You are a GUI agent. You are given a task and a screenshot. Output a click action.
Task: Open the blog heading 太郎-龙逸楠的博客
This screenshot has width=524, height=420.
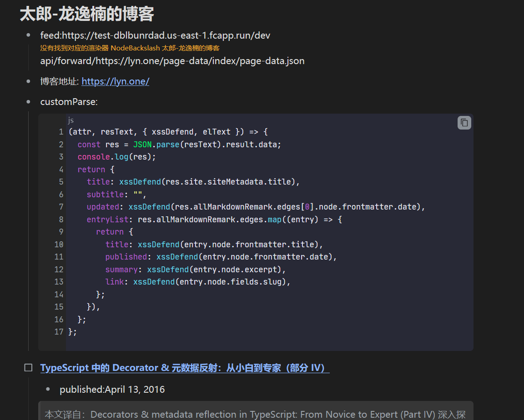pyautogui.click(x=86, y=14)
